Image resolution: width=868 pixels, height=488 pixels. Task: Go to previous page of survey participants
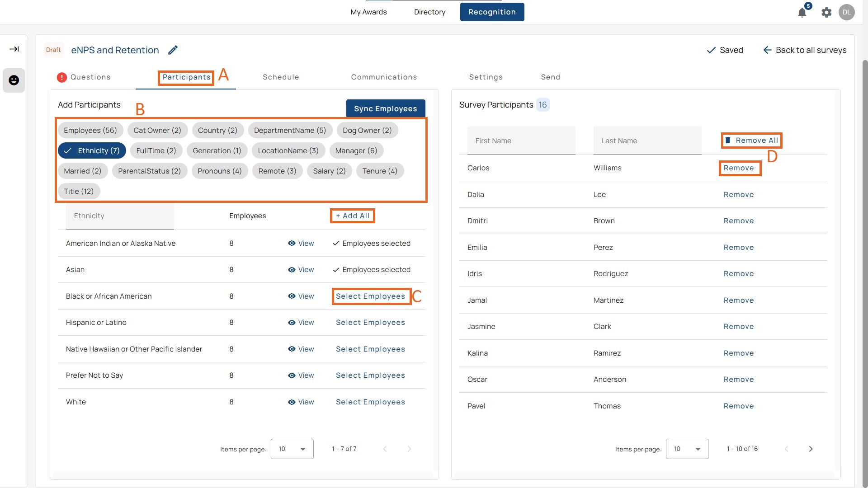786,449
